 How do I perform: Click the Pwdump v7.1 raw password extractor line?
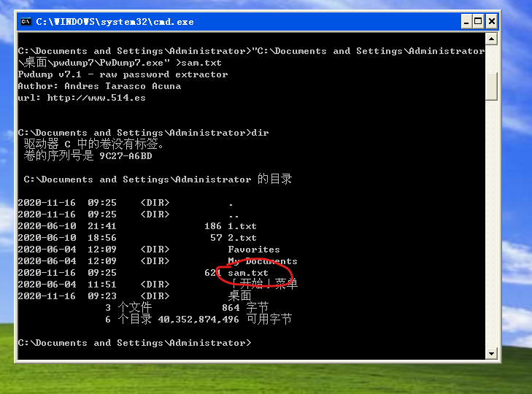(123, 74)
